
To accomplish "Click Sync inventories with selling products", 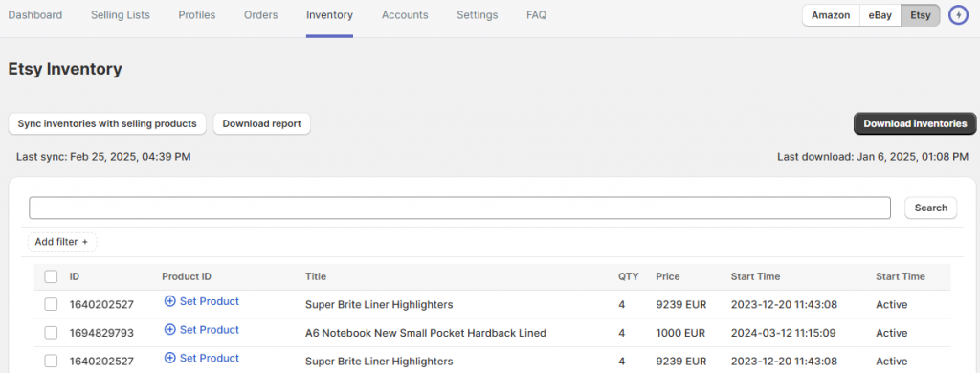I will coord(107,123).
